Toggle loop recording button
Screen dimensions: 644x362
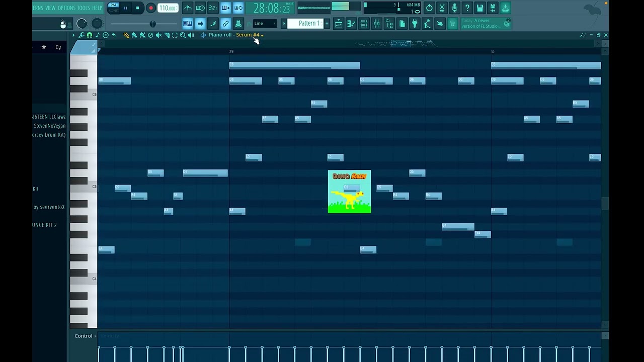point(238,8)
